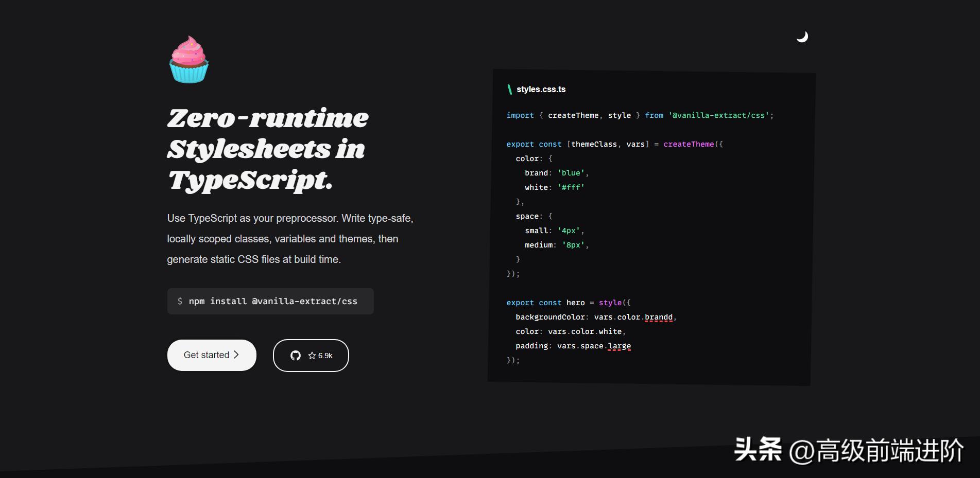Click the '@vanilla-extract/css' import string

point(719,116)
